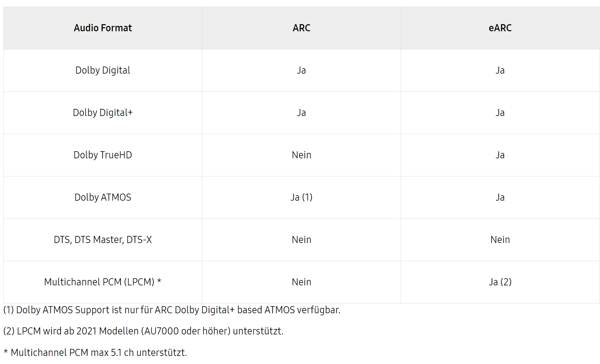The image size is (600, 364).
Task: Select the Dolby Digital row label
Action: 103,70
